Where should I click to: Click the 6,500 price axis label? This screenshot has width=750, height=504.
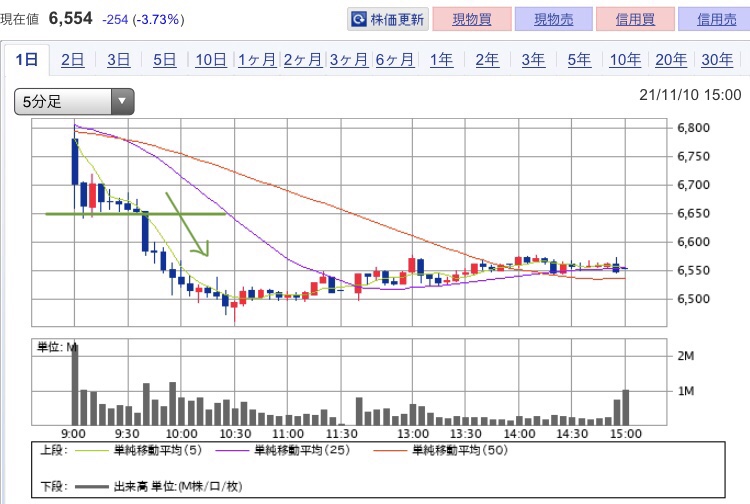(x=694, y=299)
